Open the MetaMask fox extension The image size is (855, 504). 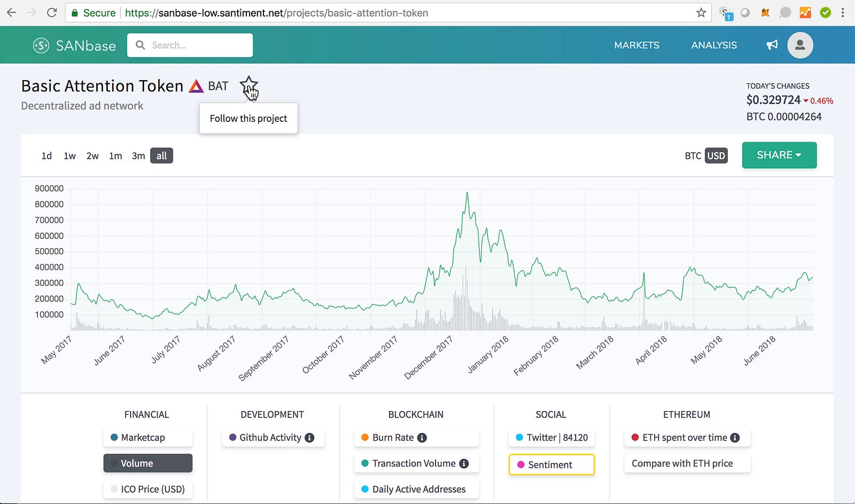(x=765, y=12)
